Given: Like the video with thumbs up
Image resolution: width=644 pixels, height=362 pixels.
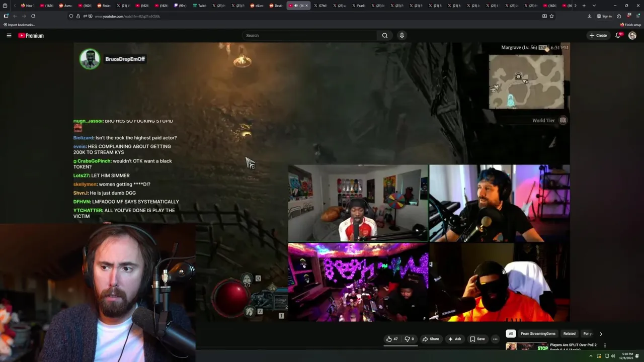Looking at the screenshot, I should (392, 339).
